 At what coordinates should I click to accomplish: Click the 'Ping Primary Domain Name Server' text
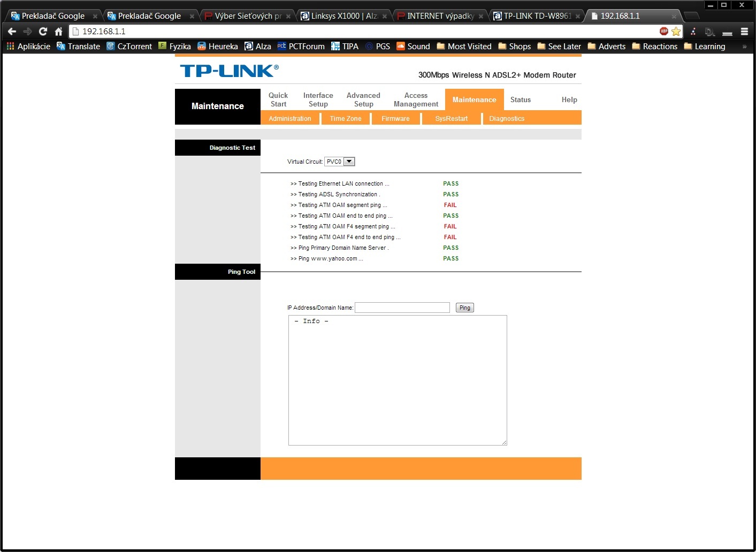339,248
